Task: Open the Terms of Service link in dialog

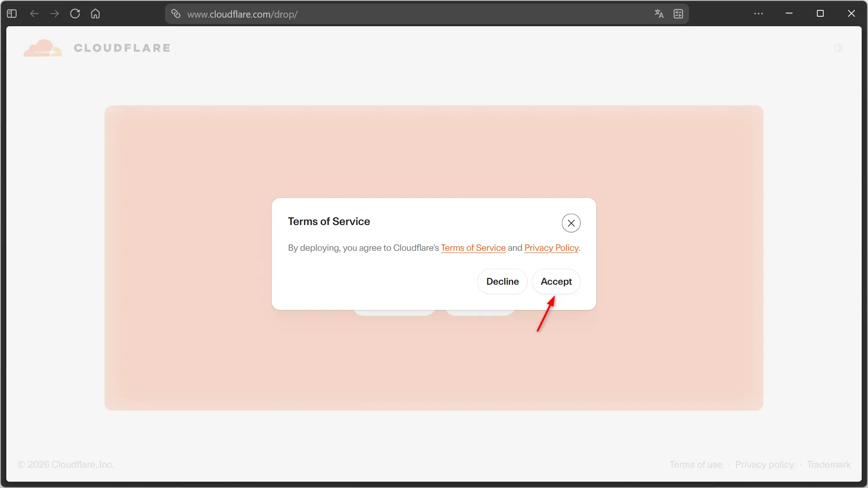Action: click(473, 248)
